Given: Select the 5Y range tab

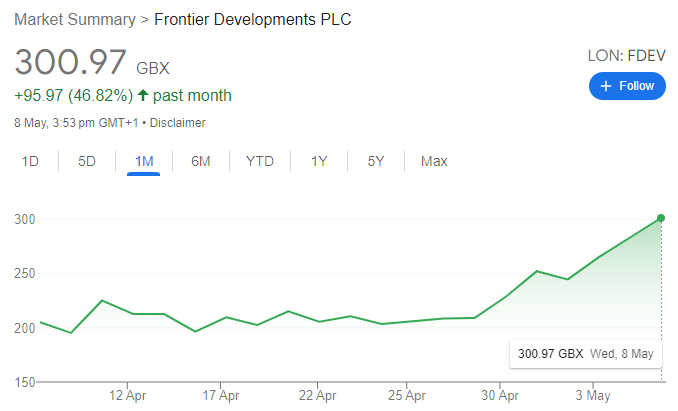Looking at the screenshot, I should (x=375, y=161).
